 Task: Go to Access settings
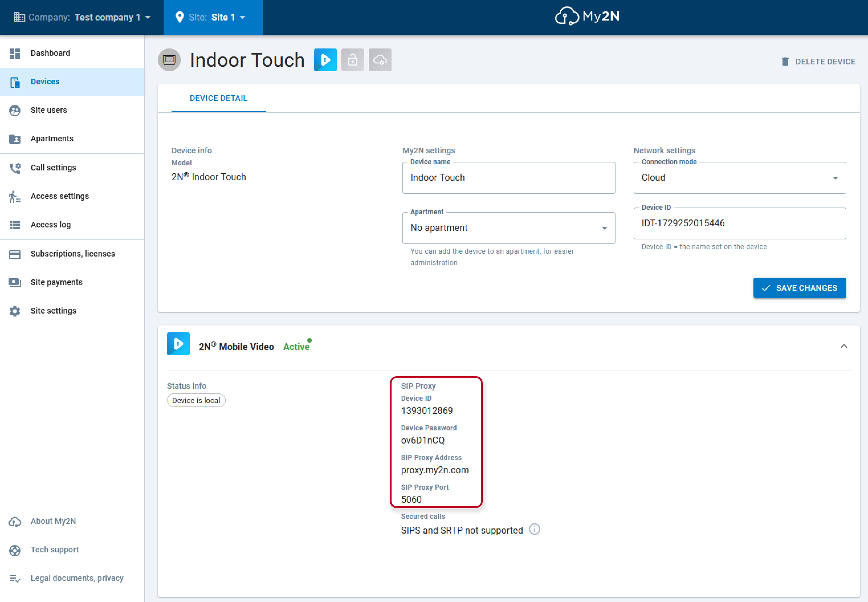[x=72, y=196]
